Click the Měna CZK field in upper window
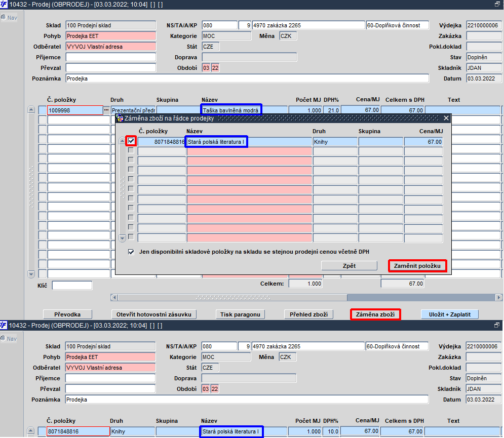Screen dimensions: 504x438 pos(288,36)
